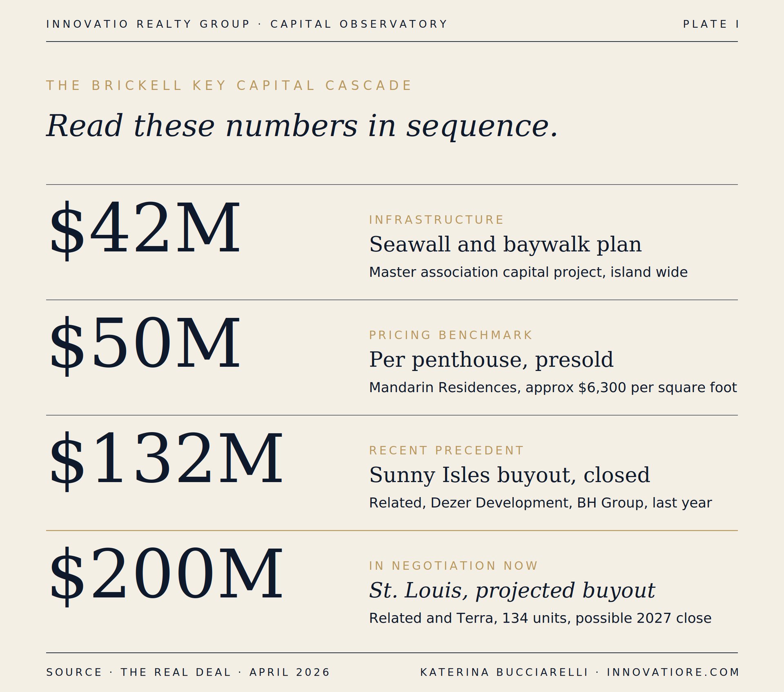Click the $50M figure
This screenshot has height=692, width=784.
(145, 345)
